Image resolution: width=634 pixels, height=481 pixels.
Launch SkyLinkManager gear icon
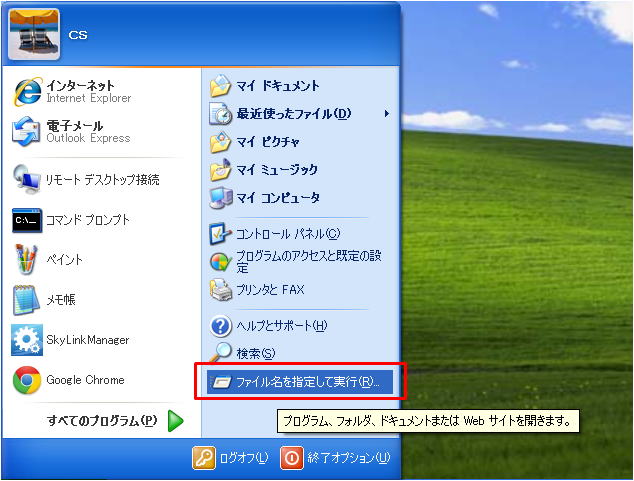pos(27,340)
